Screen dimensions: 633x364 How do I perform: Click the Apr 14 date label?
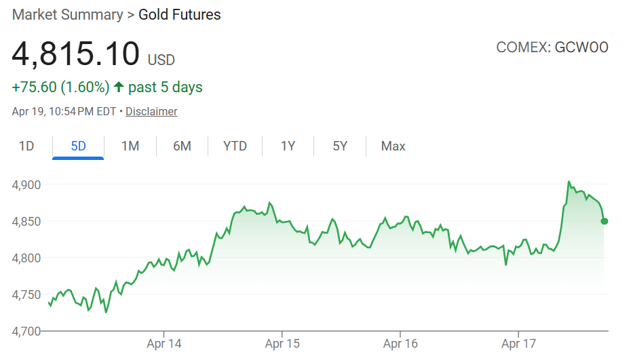click(164, 344)
